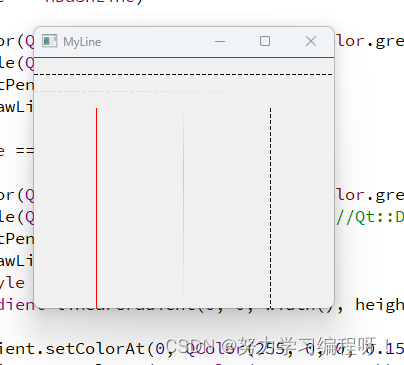
Task: Minimize the MyLine window
Action: [x=220, y=42]
